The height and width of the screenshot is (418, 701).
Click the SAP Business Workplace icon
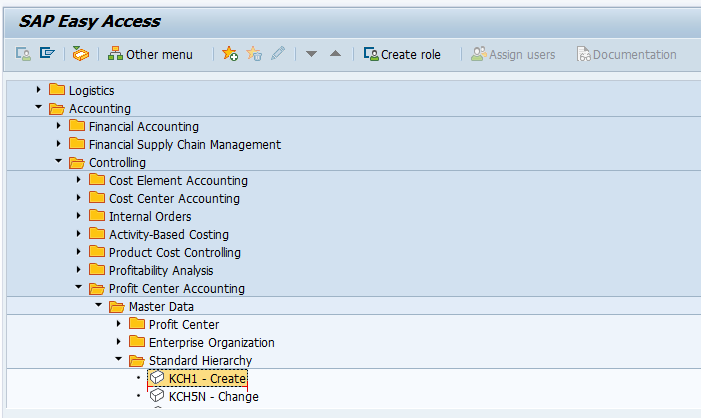(x=81, y=54)
